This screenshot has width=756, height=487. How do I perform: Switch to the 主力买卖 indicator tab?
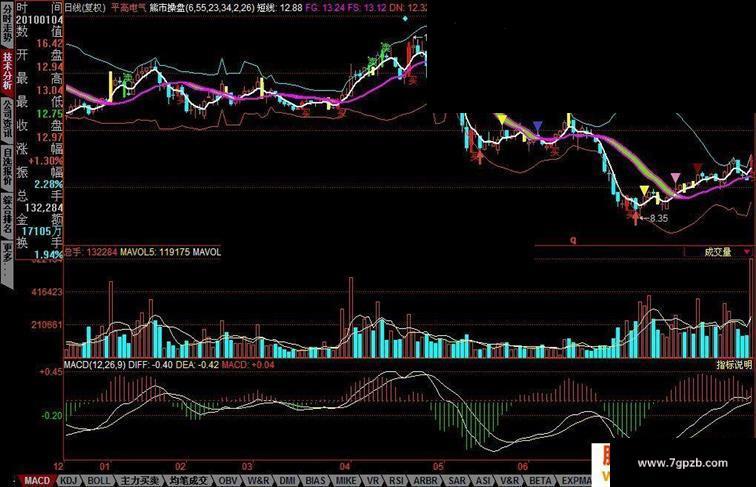point(140,481)
